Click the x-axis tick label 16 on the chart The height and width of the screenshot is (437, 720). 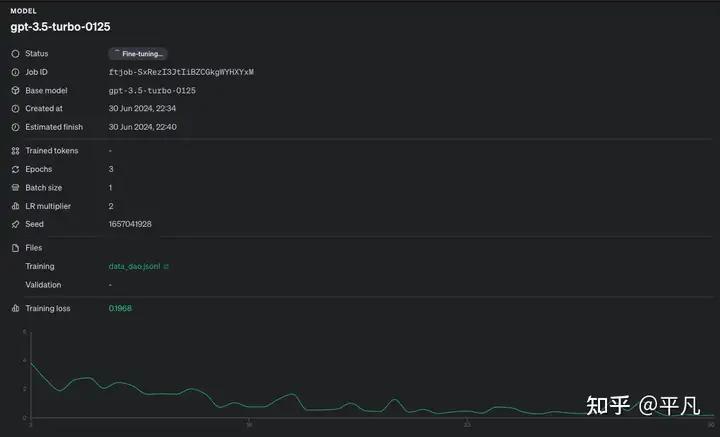point(249,425)
